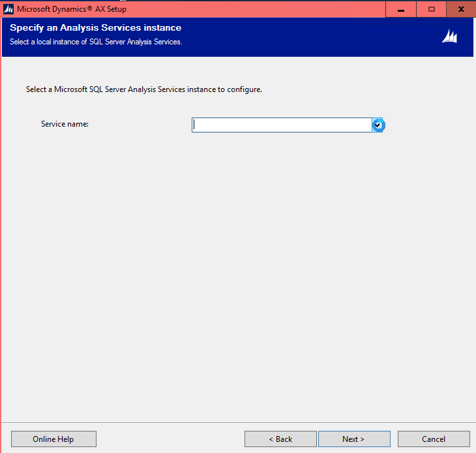The width and height of the screenshot is (476, 453).
Task: Click empty footer space between Online Help and Back
Action: click(170, 439)
